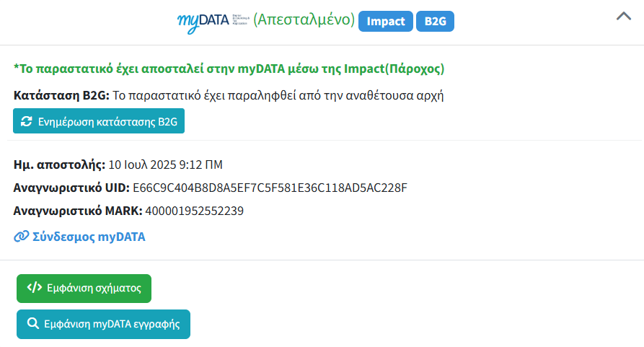The image size is (644, 347).
Task: Click the green myDATA sent confirmation message
Action: [x=229, y=69]
